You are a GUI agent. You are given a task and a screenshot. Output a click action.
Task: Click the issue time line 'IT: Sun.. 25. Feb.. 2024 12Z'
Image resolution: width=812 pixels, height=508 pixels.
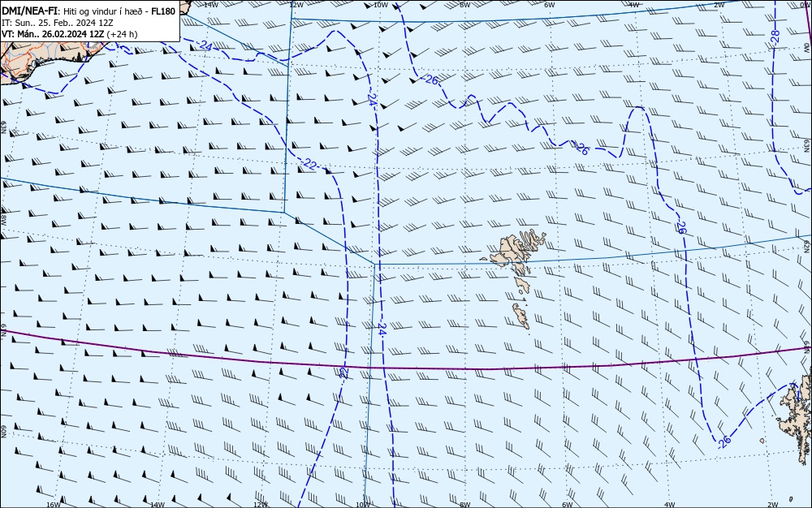tap(58, 23)
